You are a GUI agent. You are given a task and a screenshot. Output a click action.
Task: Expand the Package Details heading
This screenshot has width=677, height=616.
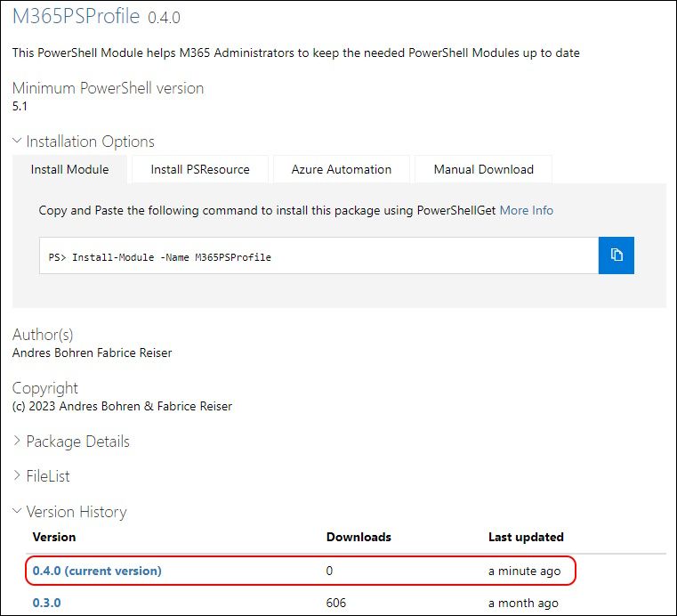(x=77, y=442)
